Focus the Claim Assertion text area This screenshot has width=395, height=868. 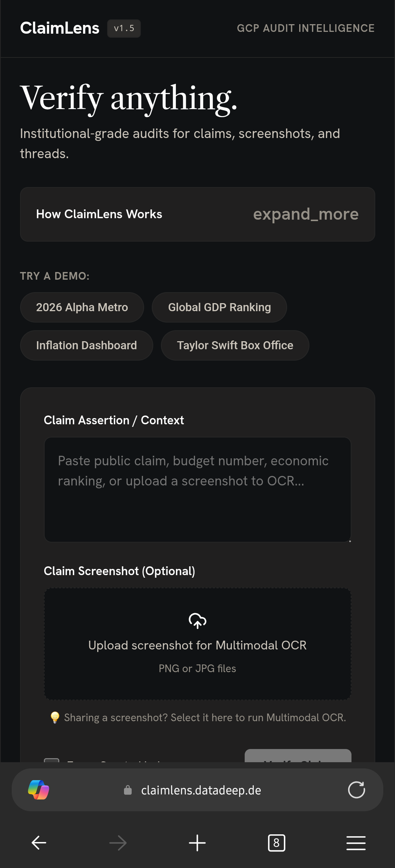click(197, 489)
